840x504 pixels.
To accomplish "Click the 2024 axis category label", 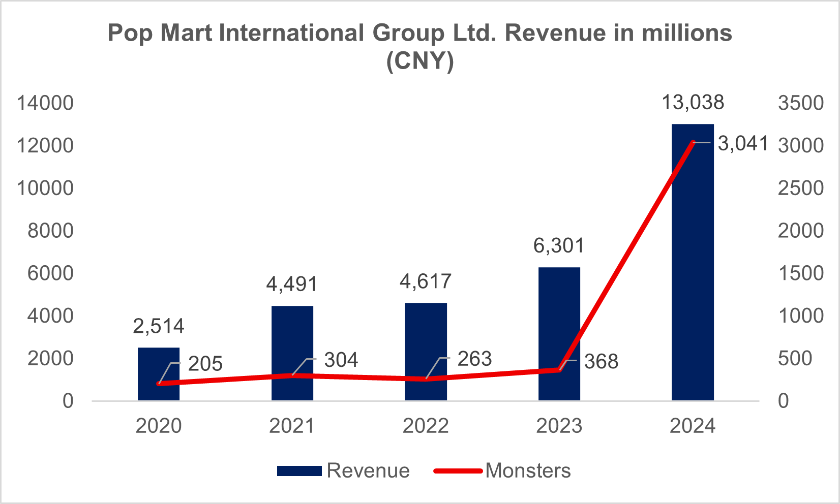I will 693,426.
